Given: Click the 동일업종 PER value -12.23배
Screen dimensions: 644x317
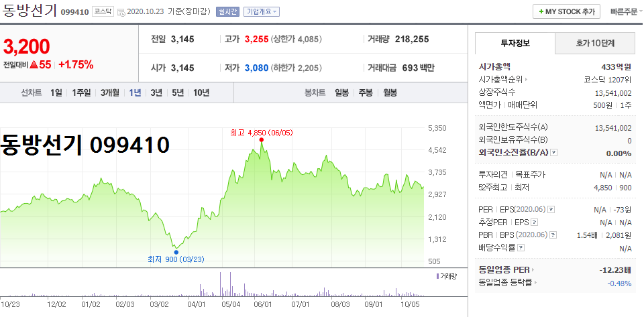Looking at the screenshot, I should 615,270.
